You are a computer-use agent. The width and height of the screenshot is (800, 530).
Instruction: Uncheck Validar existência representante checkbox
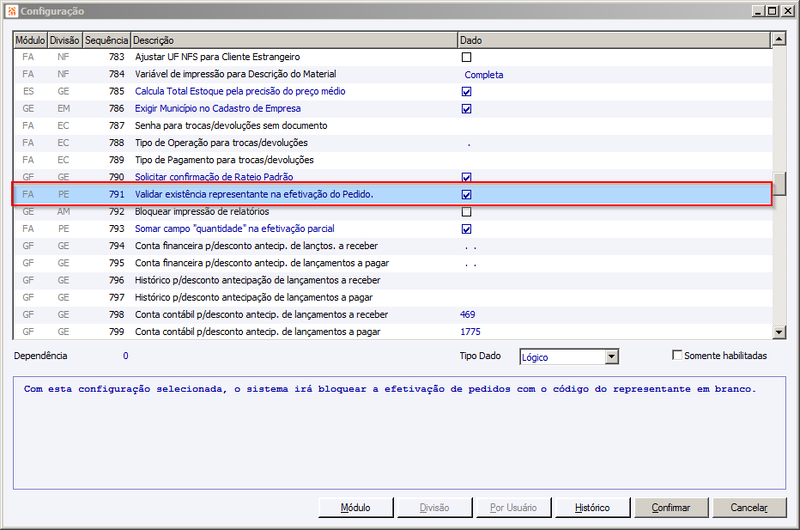(x=466, y=194)
